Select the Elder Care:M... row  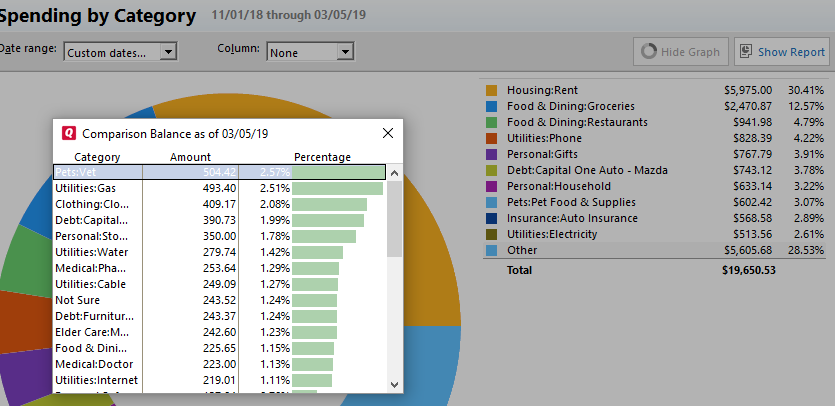coord(220,332)
